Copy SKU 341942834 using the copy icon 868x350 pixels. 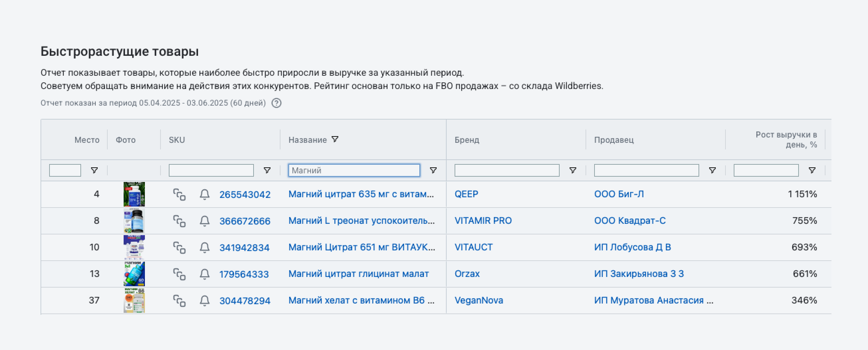tap(179, 248)
